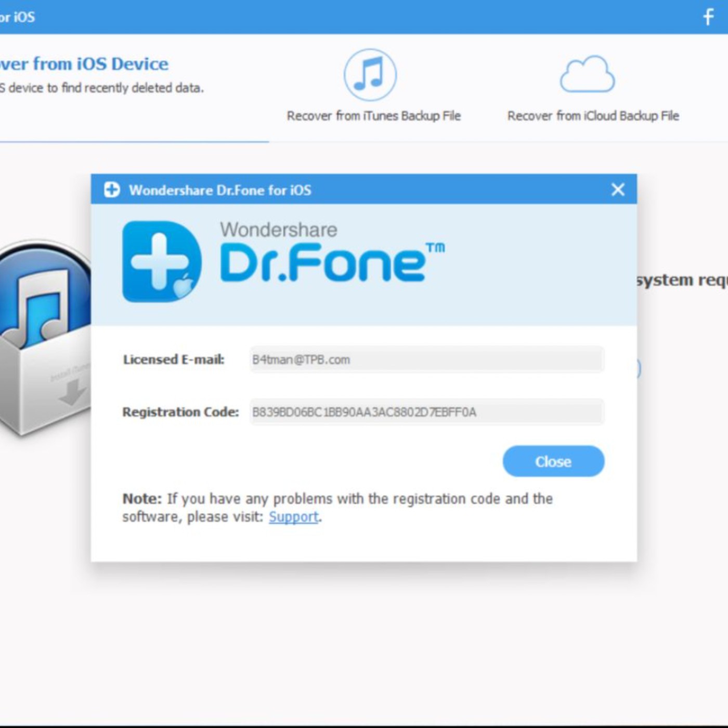Select the iCloud cloud icon
Image resolution: width=728 pixels, height=728 pixels.
point(588,74)
